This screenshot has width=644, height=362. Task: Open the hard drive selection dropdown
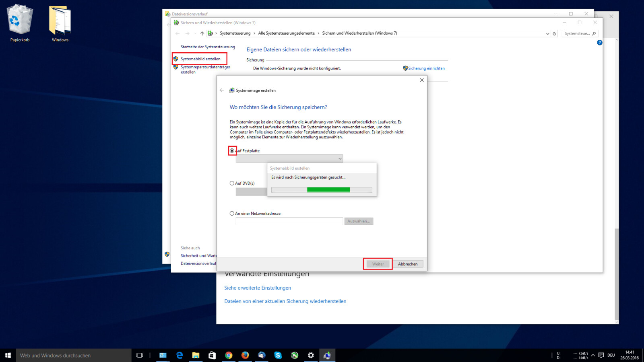coord(340,158)
